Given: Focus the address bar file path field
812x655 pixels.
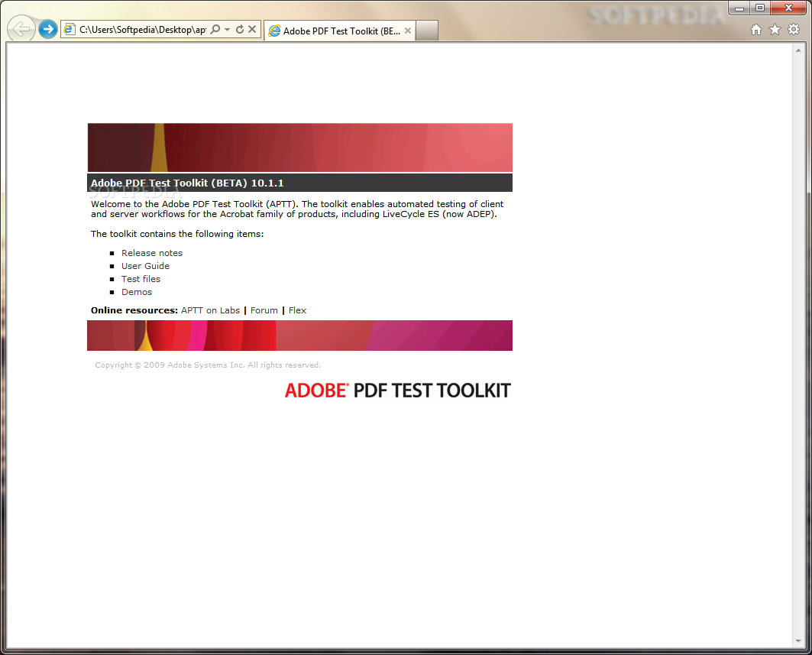Looking at the screenshot, I should pos(142,30).
